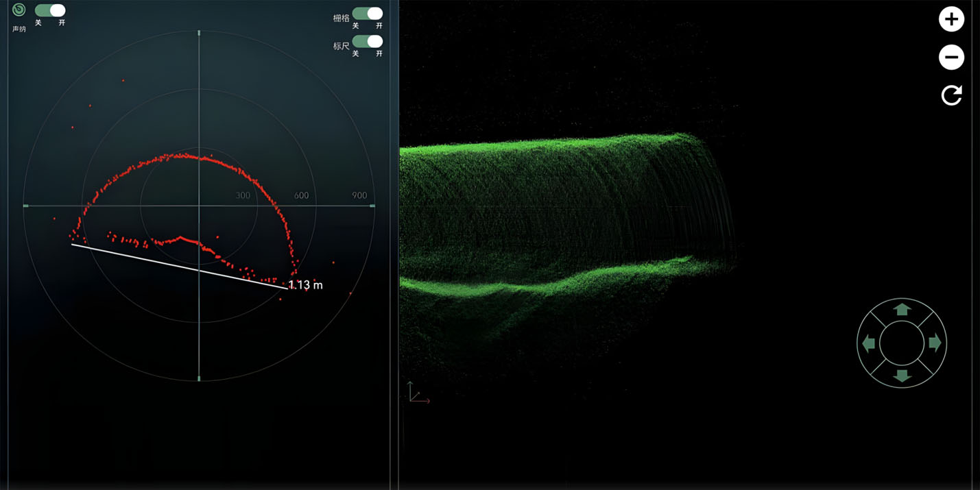Image resolution: width=980 pixels, height=490 pixels.
Task: Turn off the grid (栅格) switch
Action: point(368,14)
